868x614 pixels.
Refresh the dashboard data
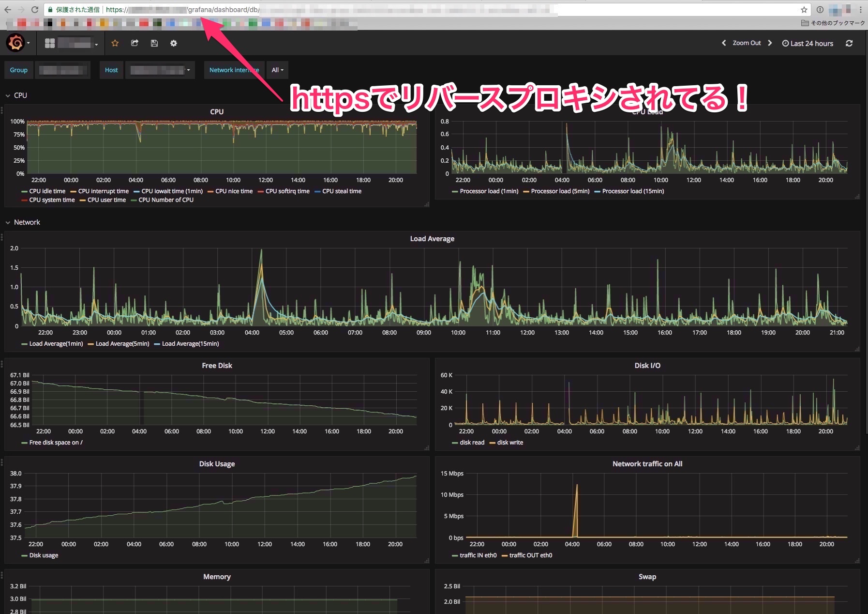(849, 43)
